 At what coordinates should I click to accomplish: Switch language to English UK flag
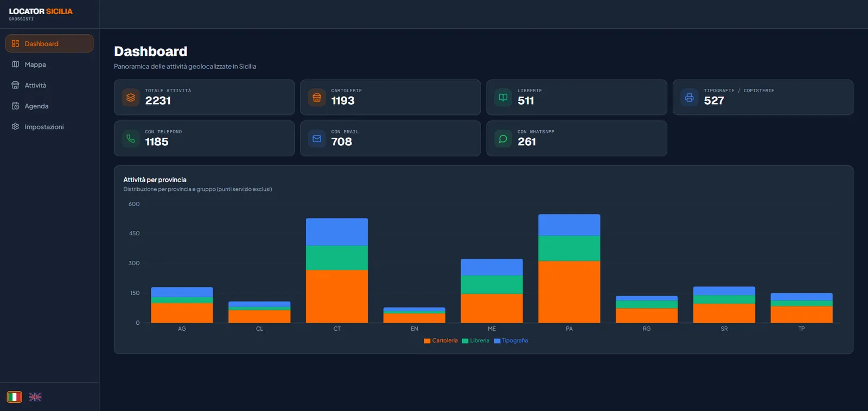coord(35,397)
